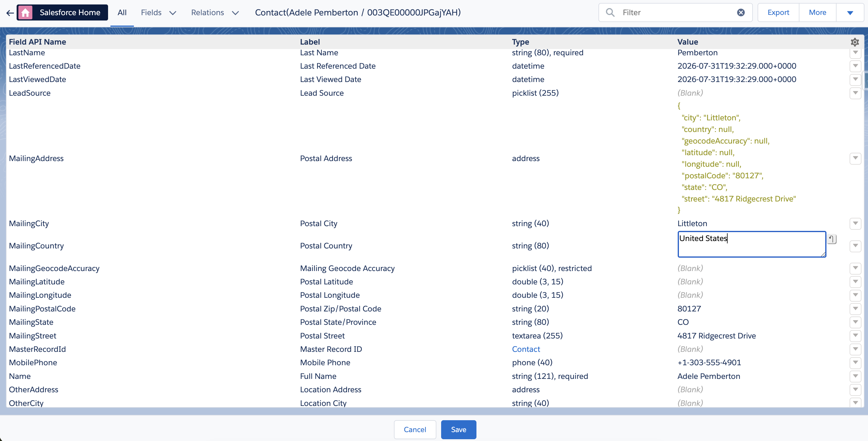Click the Label column header
Viewport: 868px width, 441px height.
[310, 42]
